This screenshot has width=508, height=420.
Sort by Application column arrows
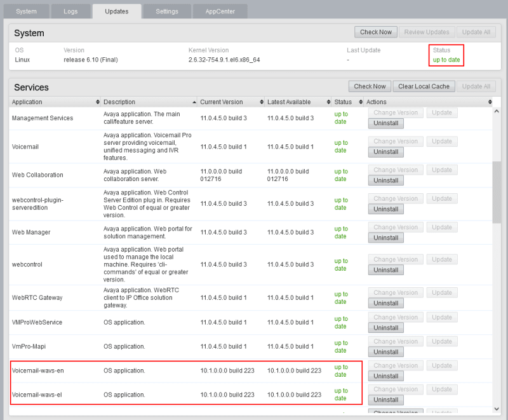point(98,102)
